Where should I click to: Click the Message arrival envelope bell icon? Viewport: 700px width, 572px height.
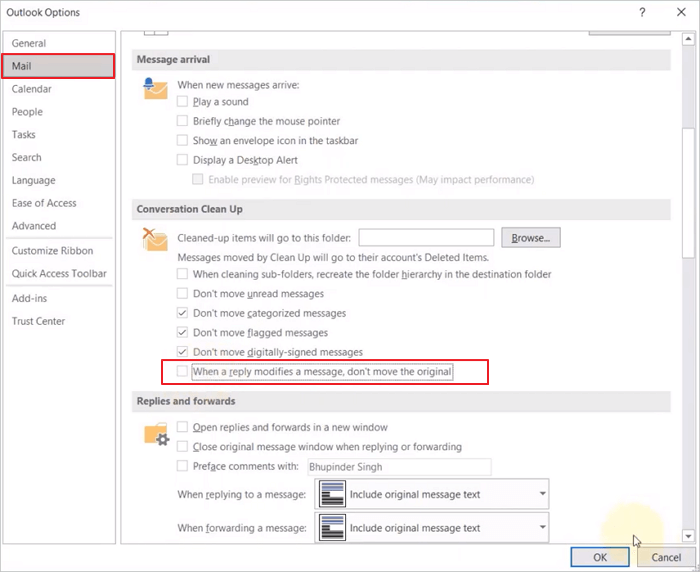(154, 89)
